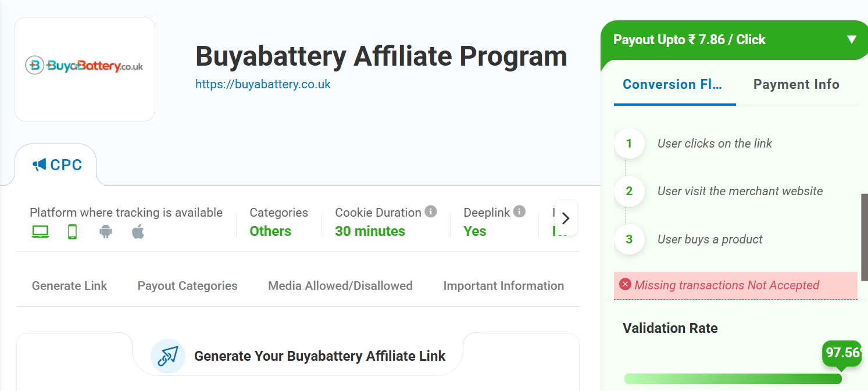The height and width of the screenshot is (391, 868).
Task: Click the CPC megaphone icon
Action: (39, 165)
